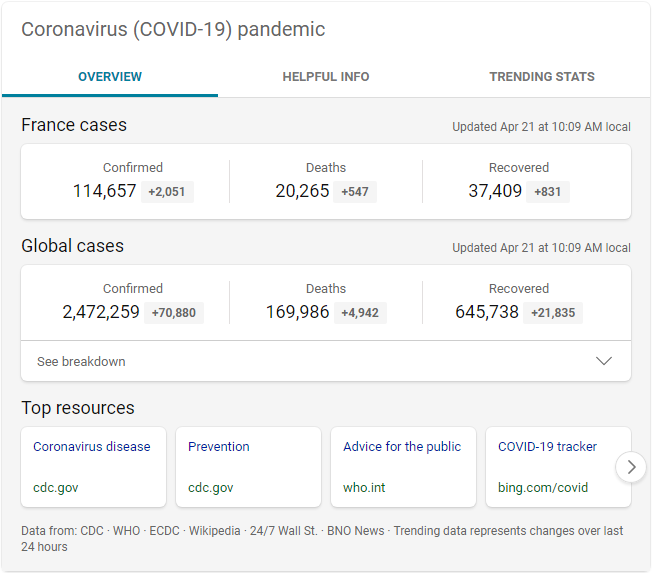Click global recovered total 645,738
Screen dimensions: 652x573
(x=487, y=312)
